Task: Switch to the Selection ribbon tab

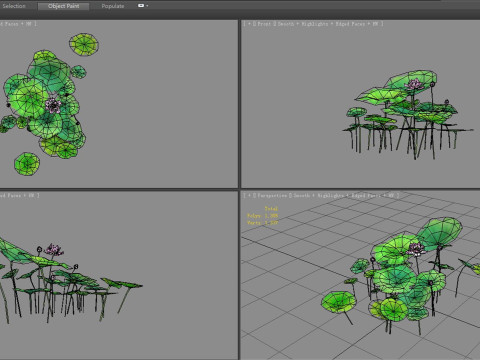Action: click(14, 6)
